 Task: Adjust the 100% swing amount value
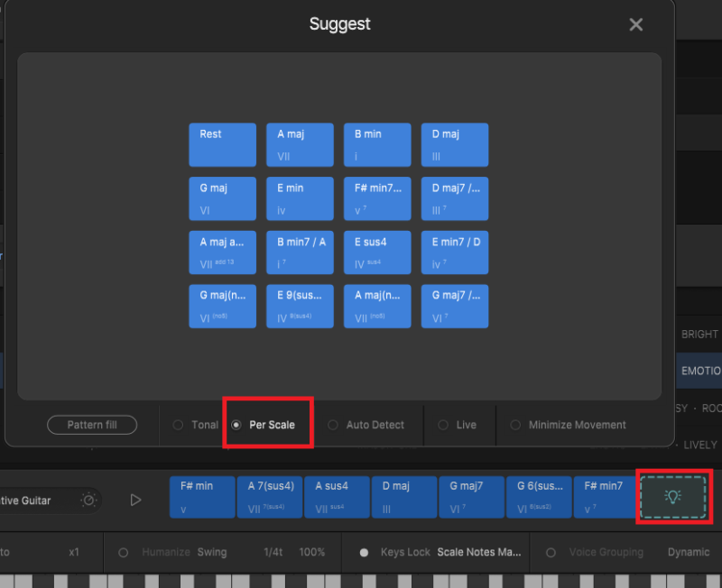click(313, 552)
